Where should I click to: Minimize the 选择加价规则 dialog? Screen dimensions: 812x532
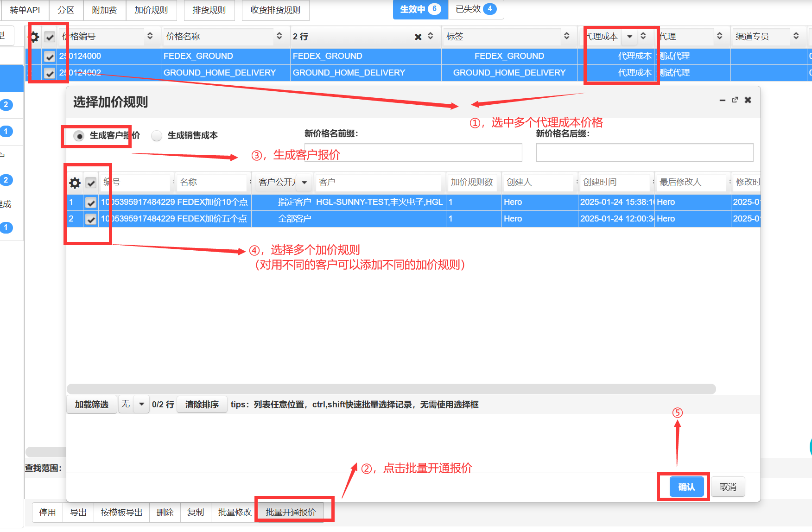722,100
